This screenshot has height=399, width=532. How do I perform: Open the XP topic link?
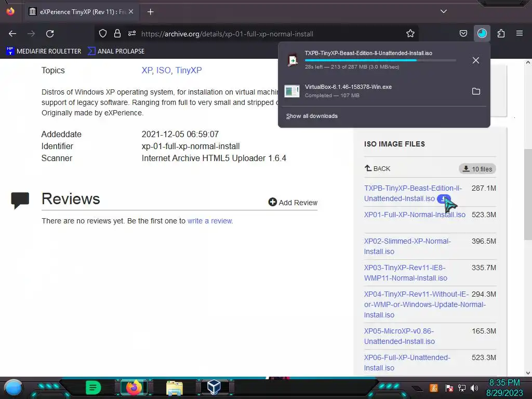click(147, 70)
